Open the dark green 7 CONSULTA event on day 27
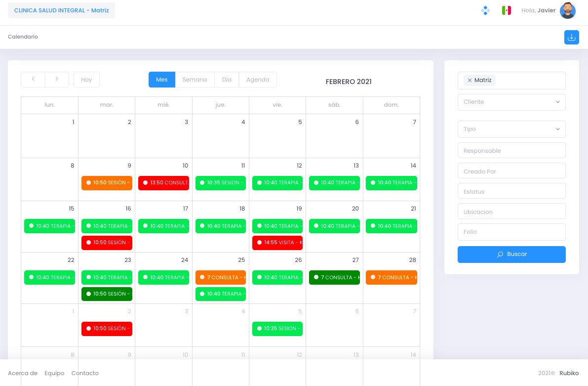This screenshot has height=386, width=588. 334,277
